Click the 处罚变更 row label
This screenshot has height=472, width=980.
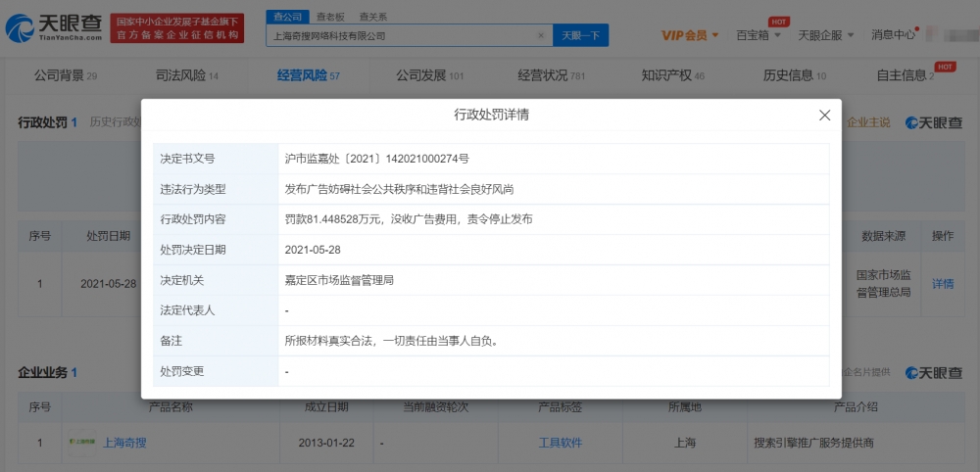(182, 371)
